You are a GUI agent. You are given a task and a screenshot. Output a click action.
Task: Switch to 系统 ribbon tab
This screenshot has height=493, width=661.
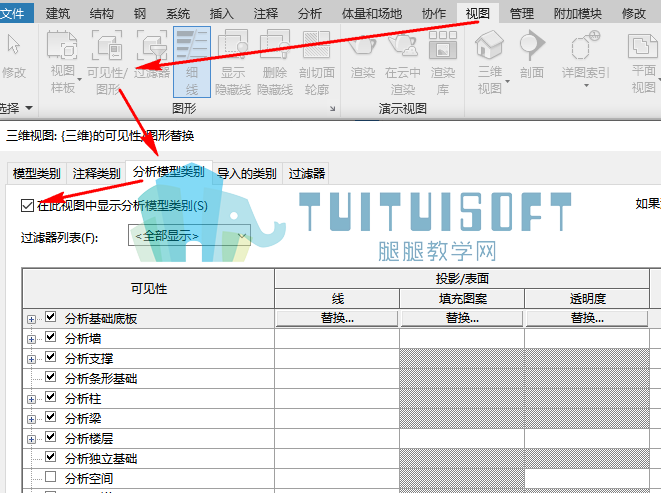[178, 13]
